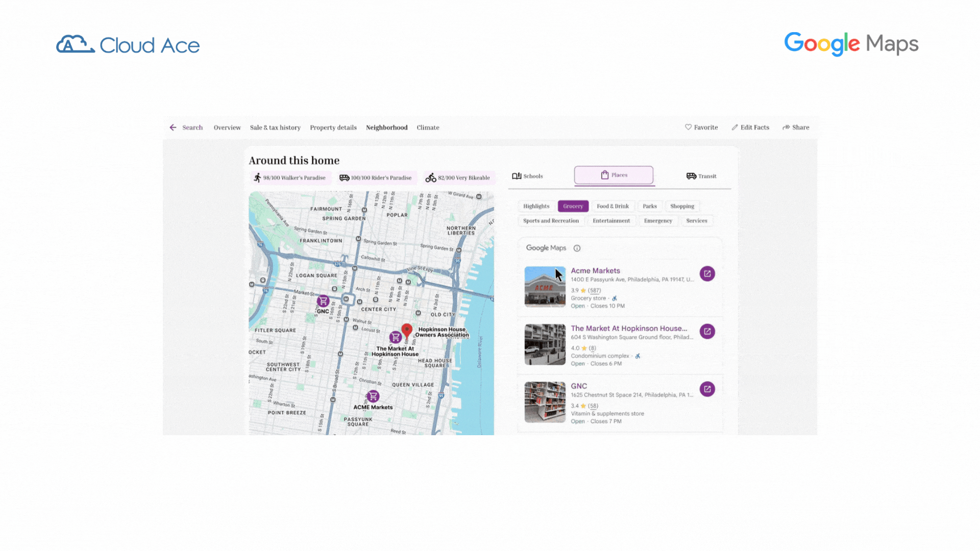Open GNC listing external link icon
The height and width of the screenshot is (551, 980).
click(x=707, y=389)
